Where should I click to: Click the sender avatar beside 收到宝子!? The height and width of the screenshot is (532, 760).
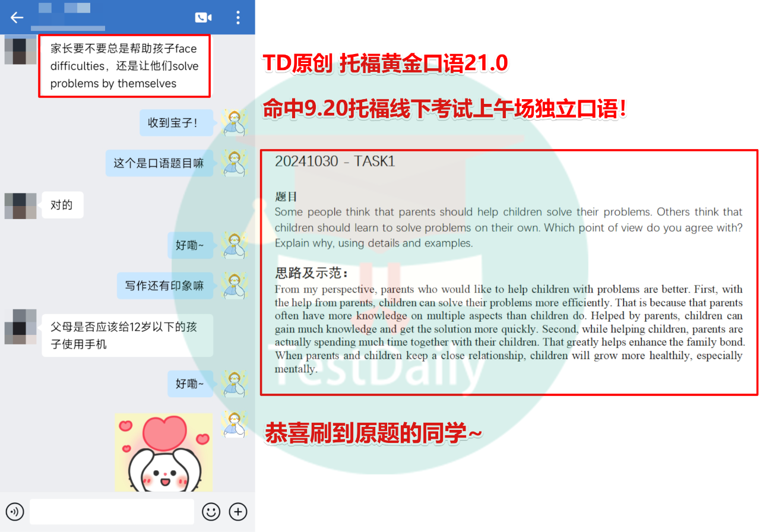point(234,123)
